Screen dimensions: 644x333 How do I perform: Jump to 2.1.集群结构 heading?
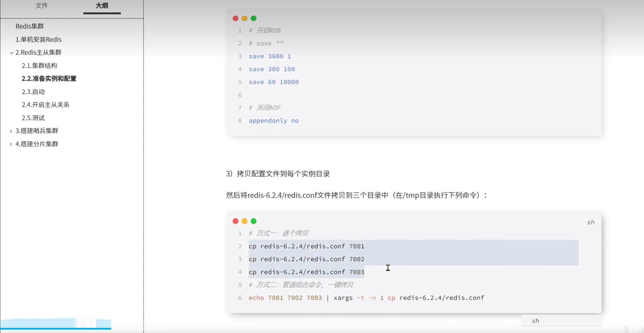[39, 66]
